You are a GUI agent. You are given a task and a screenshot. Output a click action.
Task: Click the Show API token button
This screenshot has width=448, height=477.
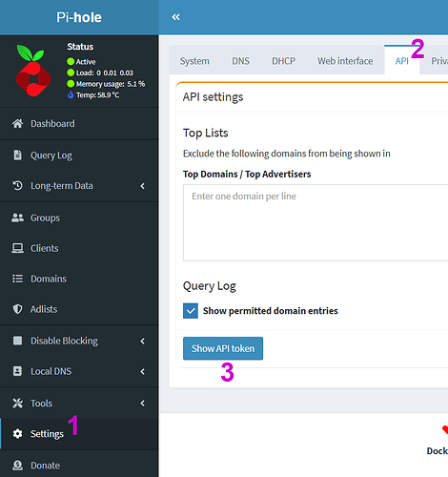click(223, 348)
